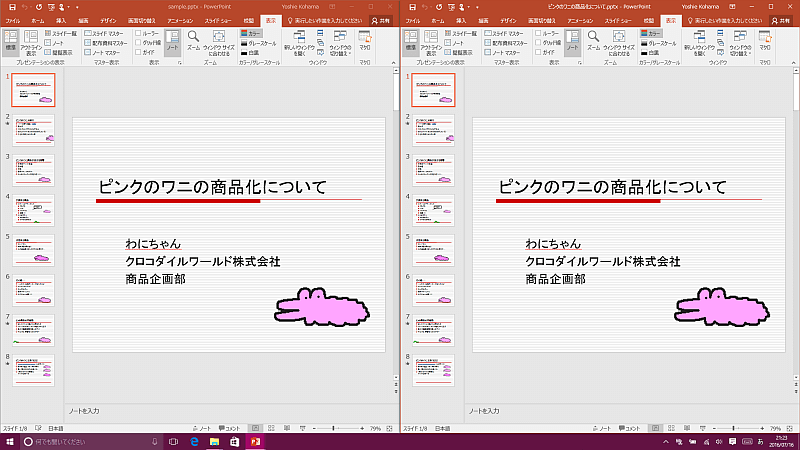The height and width of the screenshot is (450, 800).
Task: Click Save icon in sample.pptx window
Action: (12, 7)
